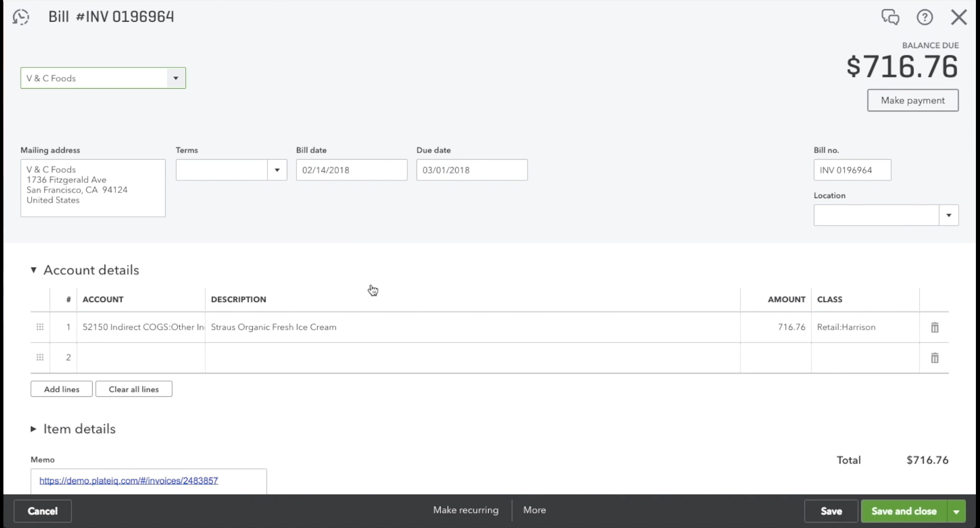Image resolution: width=980 pixels, height=528 pixels.
Task: Open the feedback chat icon
Action: click(890, 17)
